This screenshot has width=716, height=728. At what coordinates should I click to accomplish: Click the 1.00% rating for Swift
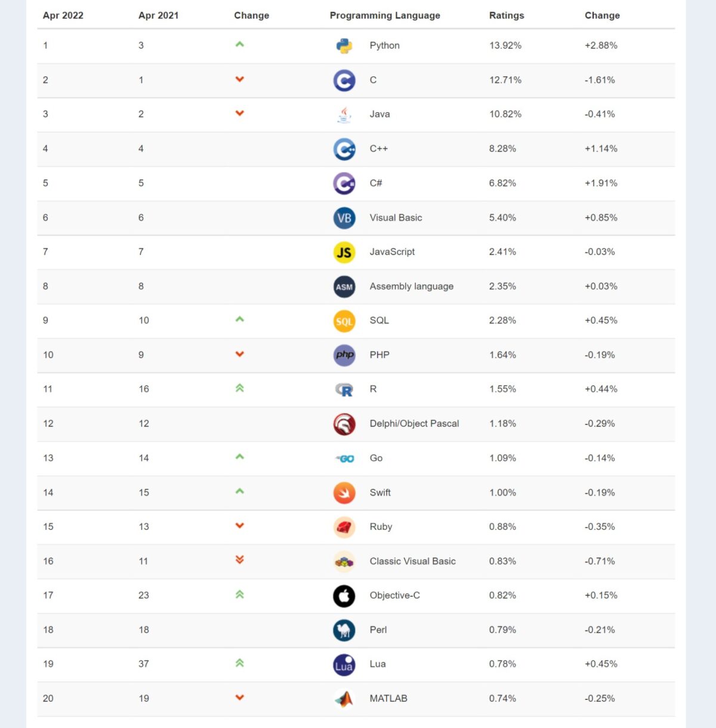(503, 493)
